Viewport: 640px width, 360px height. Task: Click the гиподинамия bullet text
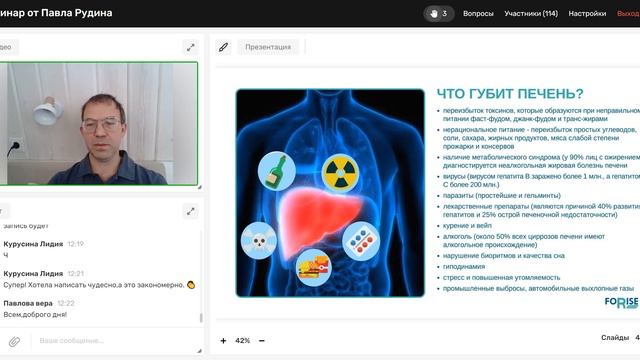pos(464,267)
